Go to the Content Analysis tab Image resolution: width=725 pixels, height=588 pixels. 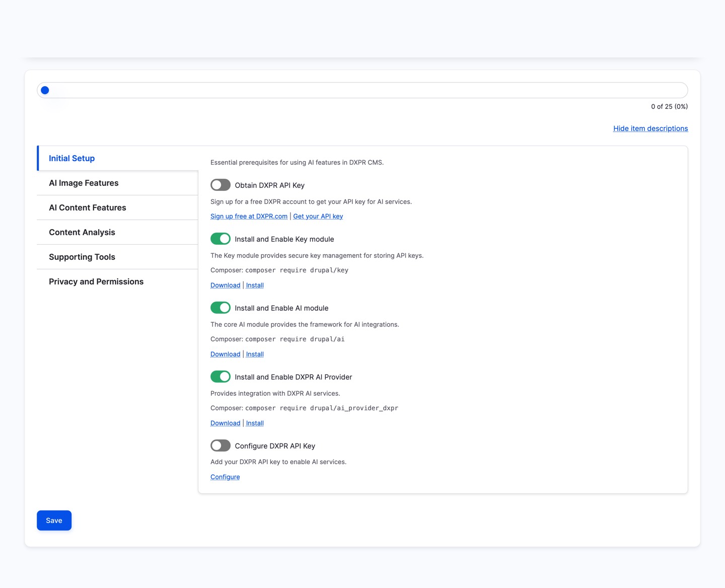[117, 232]
